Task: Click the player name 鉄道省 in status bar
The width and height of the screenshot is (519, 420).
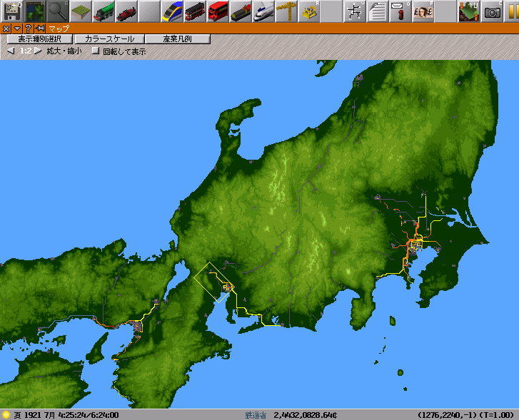Action: 256,415
